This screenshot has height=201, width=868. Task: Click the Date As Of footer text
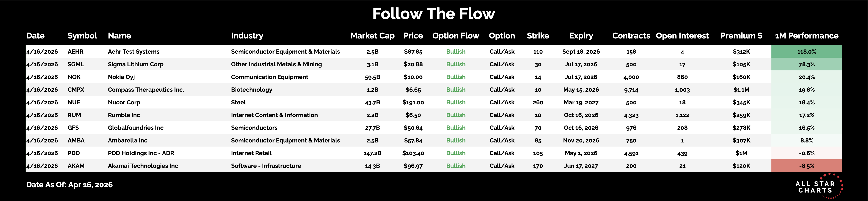(69, 185)
